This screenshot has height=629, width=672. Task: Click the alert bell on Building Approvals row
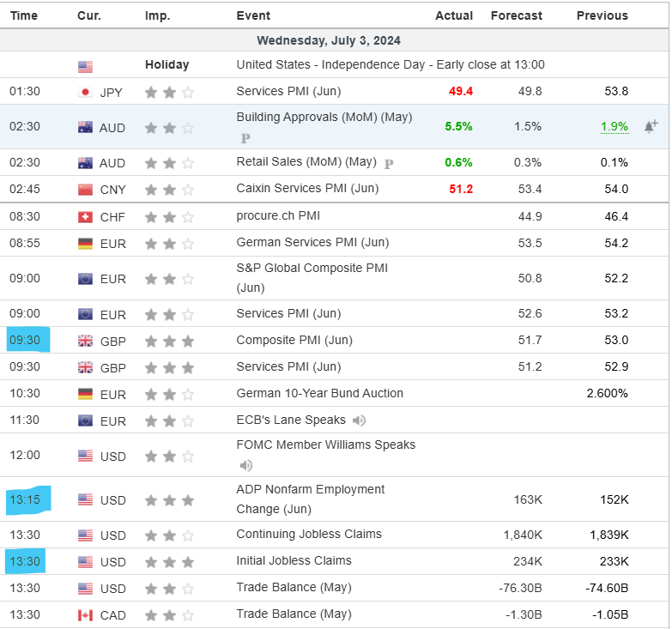[650, 126]
